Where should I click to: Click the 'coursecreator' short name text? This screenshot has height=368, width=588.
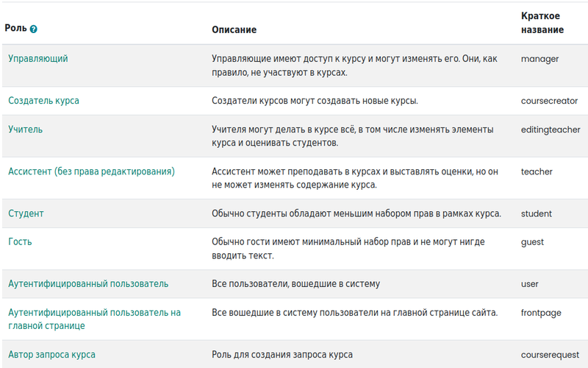point(549,101)
